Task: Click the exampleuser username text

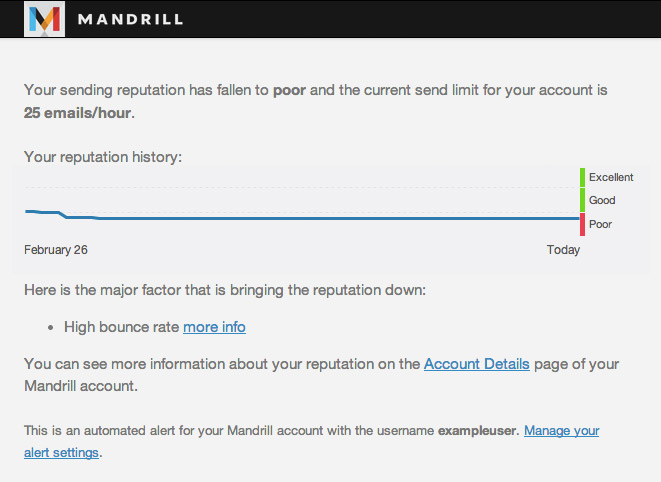Action: pos(477,431)
